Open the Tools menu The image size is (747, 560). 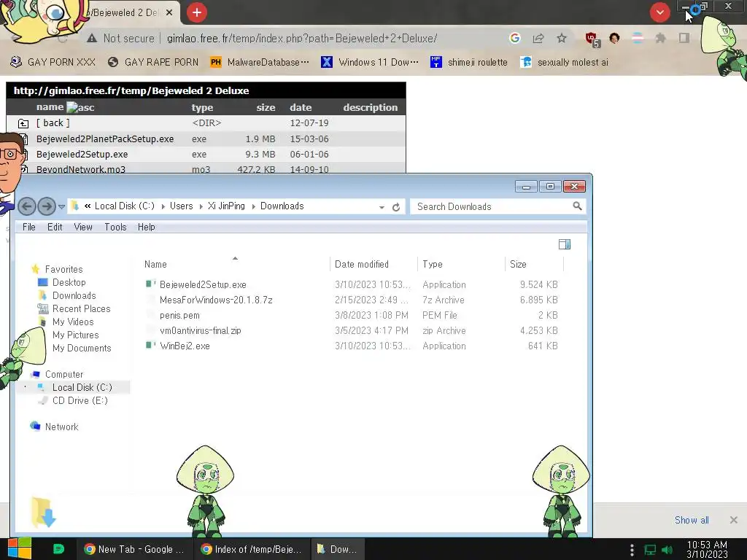pos(116,227)
